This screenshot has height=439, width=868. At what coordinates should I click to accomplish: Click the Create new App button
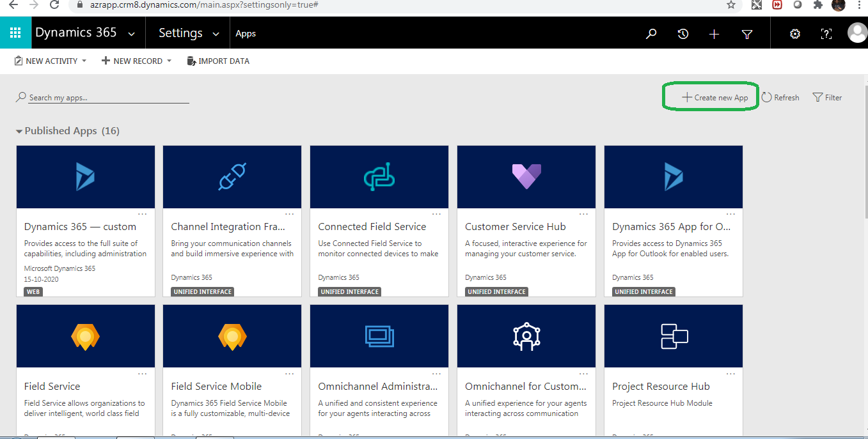pyautogui.click(x=714, y=98)
